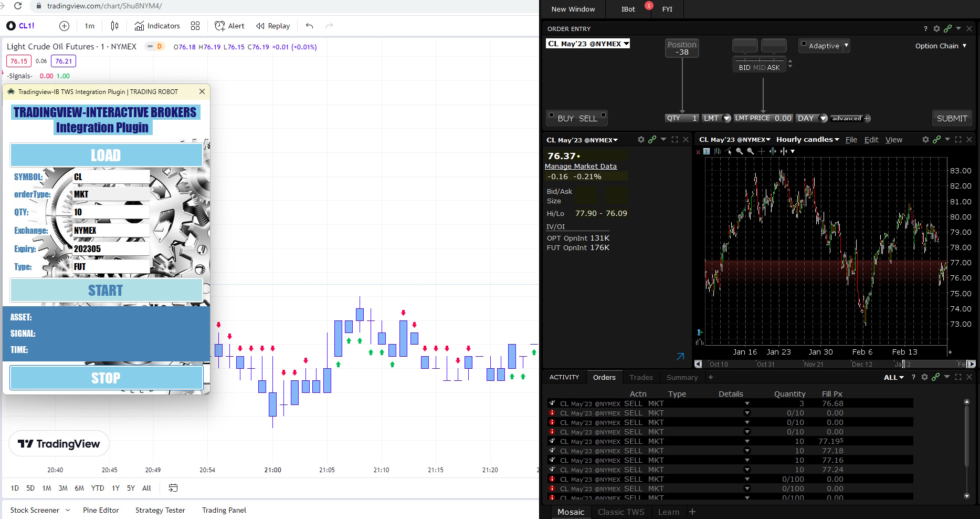Create a TradingView Alert

tap(229, 26)
